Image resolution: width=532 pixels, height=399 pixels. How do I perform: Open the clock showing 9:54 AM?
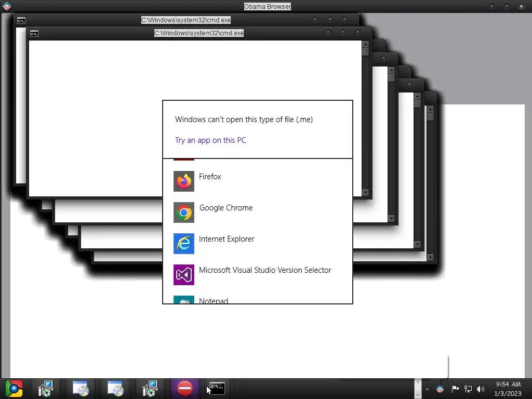tap(508, 389)
